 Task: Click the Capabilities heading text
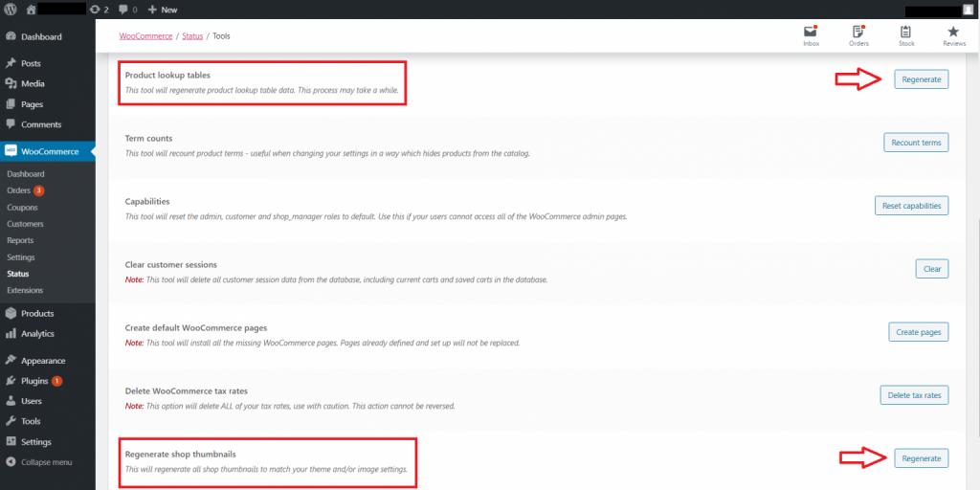[x=147, y=202]
